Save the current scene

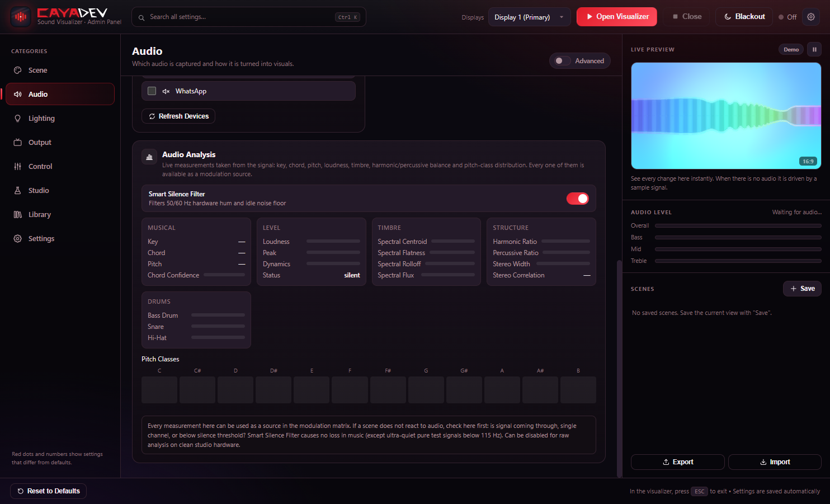point(802,289)
